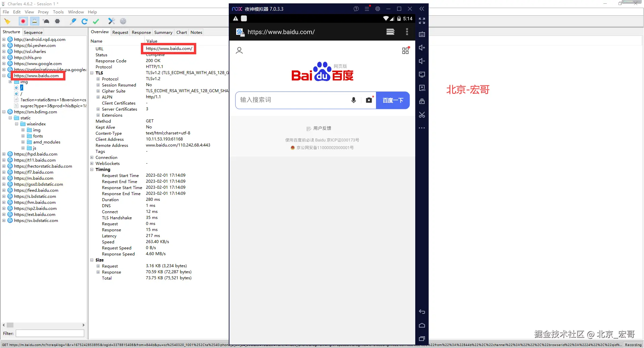Open browser three-dot menu
This screenshot has height=348, width=644.
click(x=407, y=32)
